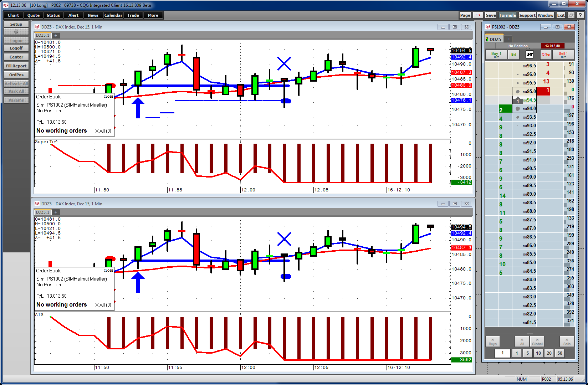The height and width of the screenshot is (385, 588).
Task: Open the Calendar menu button
Action: 113,15
